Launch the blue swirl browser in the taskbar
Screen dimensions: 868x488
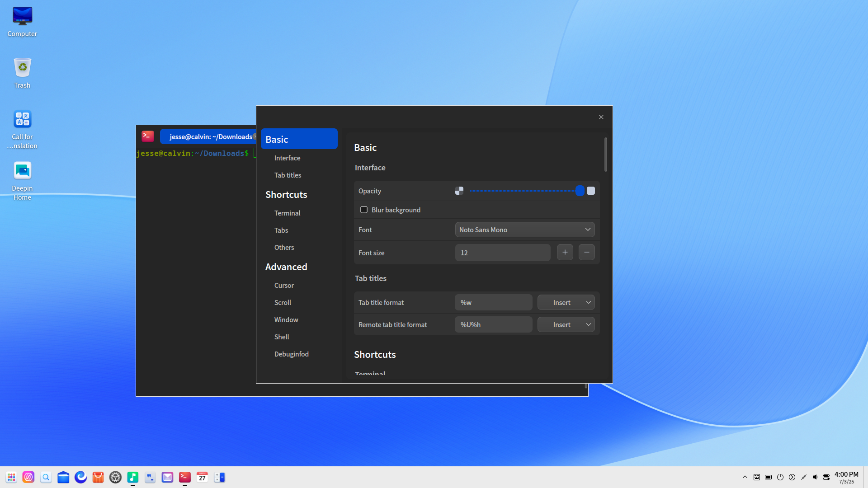[x=81, y=477]
